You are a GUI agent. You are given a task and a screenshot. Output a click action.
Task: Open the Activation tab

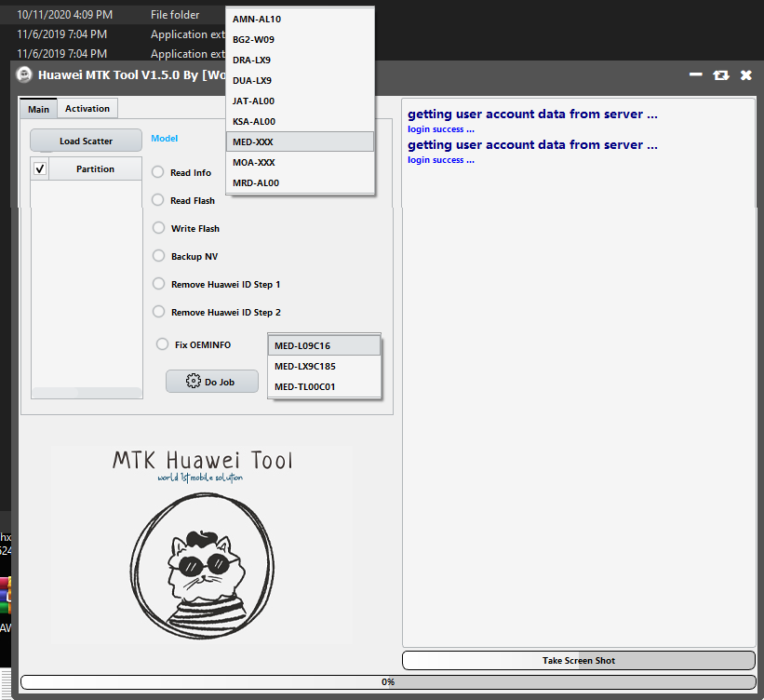(x=87, y=108)
